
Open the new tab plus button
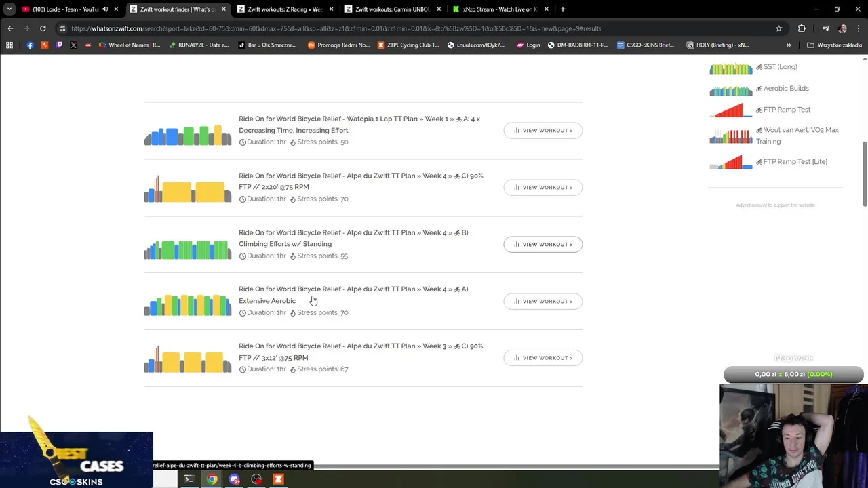pos(562,9)
